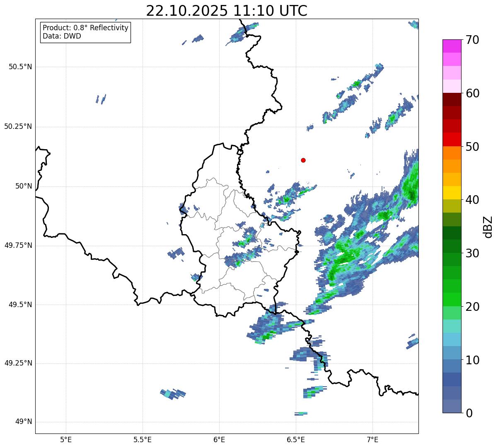Click the 50°N latitude label
This screenshot has width=498, height=448.
click(x=24, y=186)
